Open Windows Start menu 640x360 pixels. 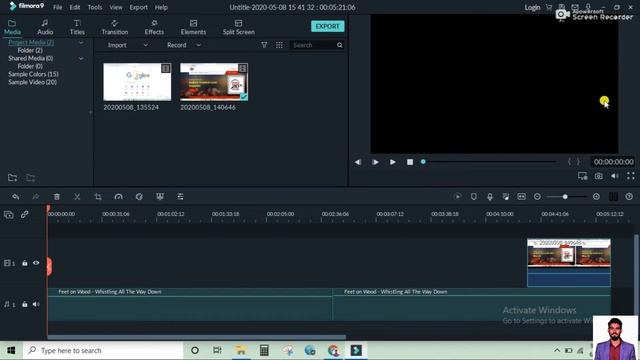(11, 350)
